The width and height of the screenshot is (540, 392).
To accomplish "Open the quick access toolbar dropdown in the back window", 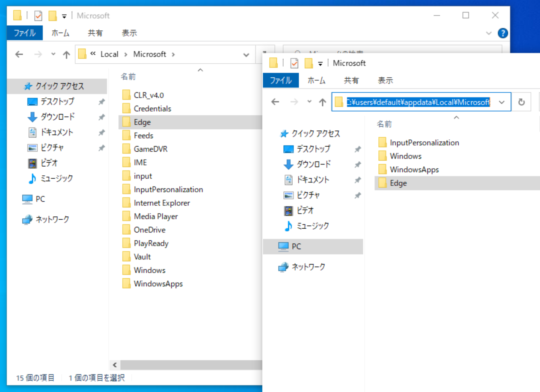I will click(x=64, y=16).
